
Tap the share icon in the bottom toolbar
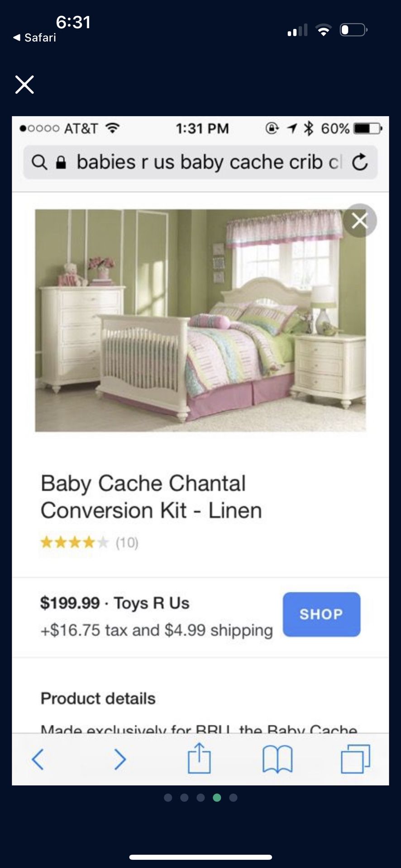tap(199, 758)
